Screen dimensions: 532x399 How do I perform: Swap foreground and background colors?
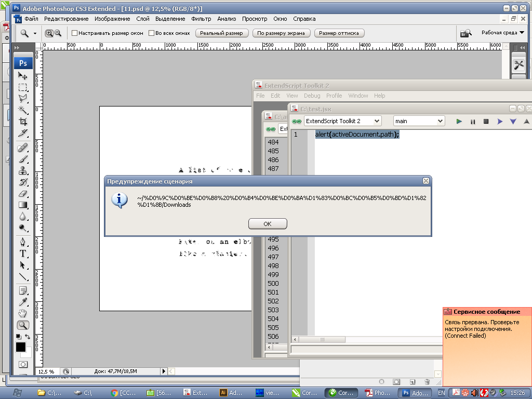28,337
